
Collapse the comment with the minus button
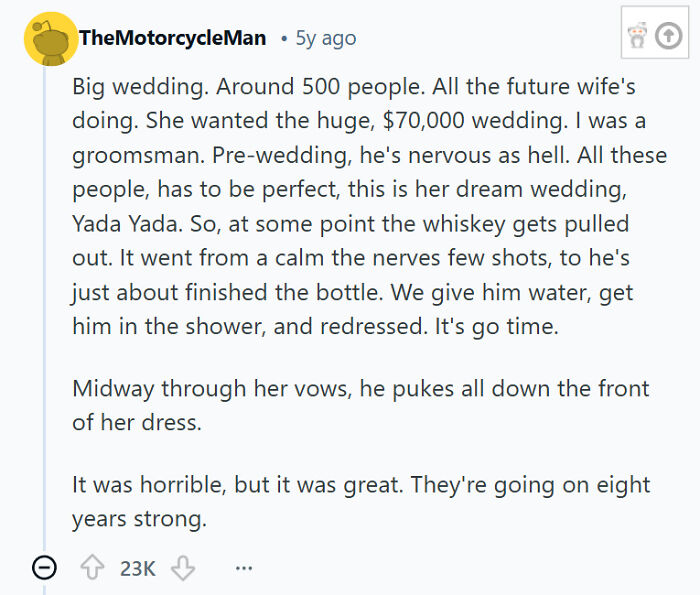(45, 568)
